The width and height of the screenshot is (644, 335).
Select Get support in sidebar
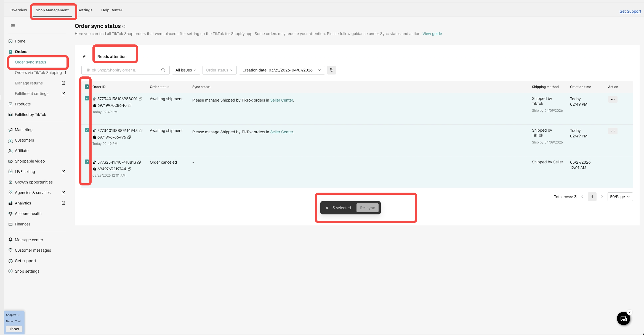pyautogui.click(x=25, y=261)
